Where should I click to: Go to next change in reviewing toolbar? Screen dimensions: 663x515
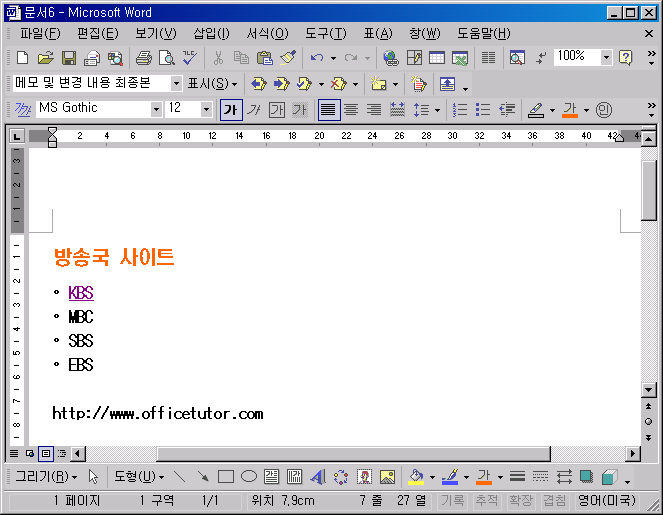pyautogui.click(x=281, y=84)
